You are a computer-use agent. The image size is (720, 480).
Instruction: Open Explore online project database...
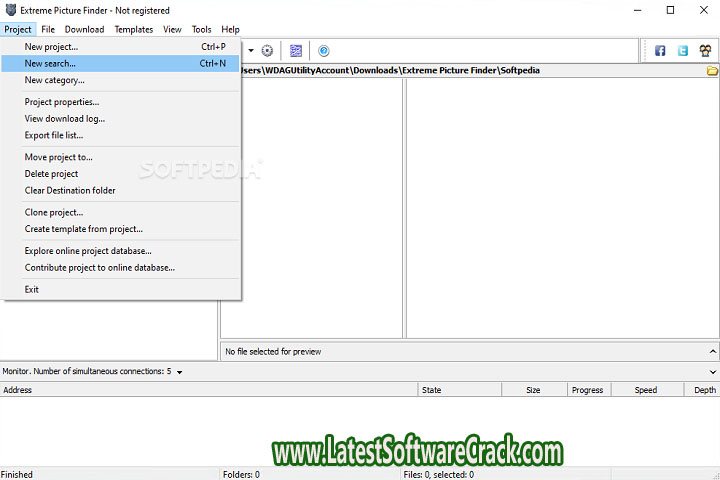[121, 251]
